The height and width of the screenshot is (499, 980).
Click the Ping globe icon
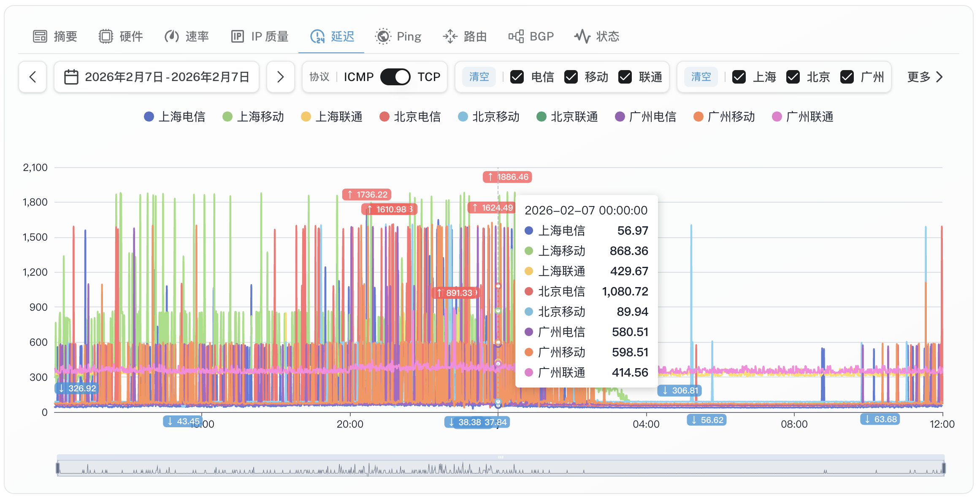383,36
